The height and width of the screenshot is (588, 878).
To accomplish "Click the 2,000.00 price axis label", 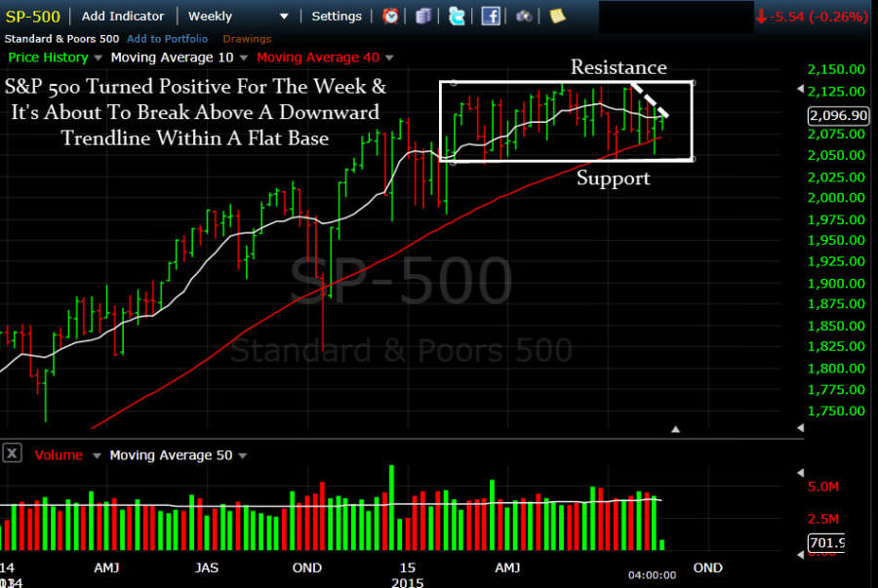I will tap(836, 198).
